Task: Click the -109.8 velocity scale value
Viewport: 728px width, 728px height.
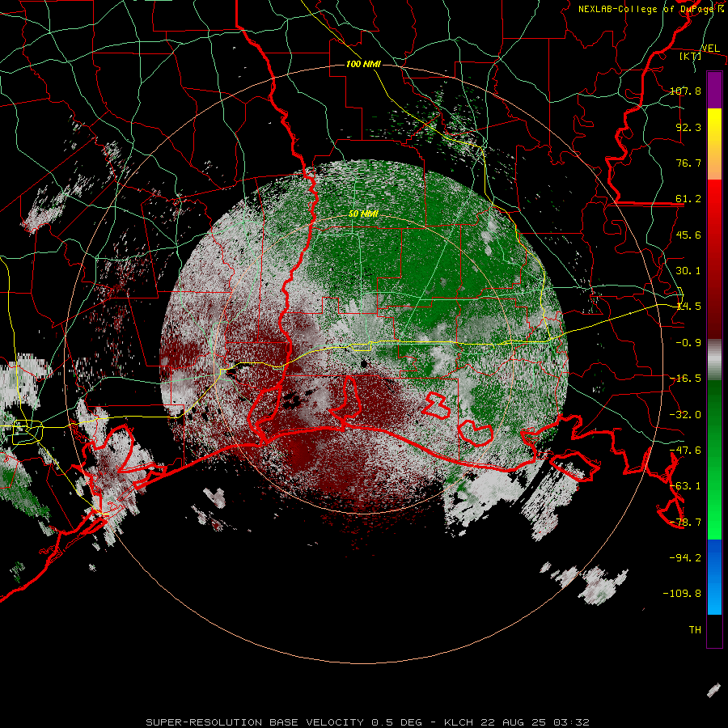Action: tap(682, 594)
